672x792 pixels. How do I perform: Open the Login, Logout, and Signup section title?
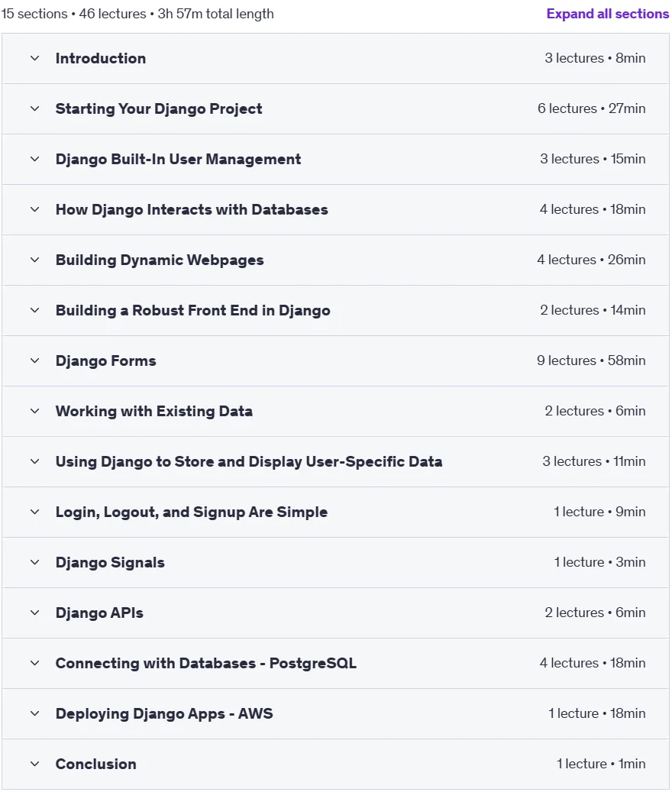192,512
